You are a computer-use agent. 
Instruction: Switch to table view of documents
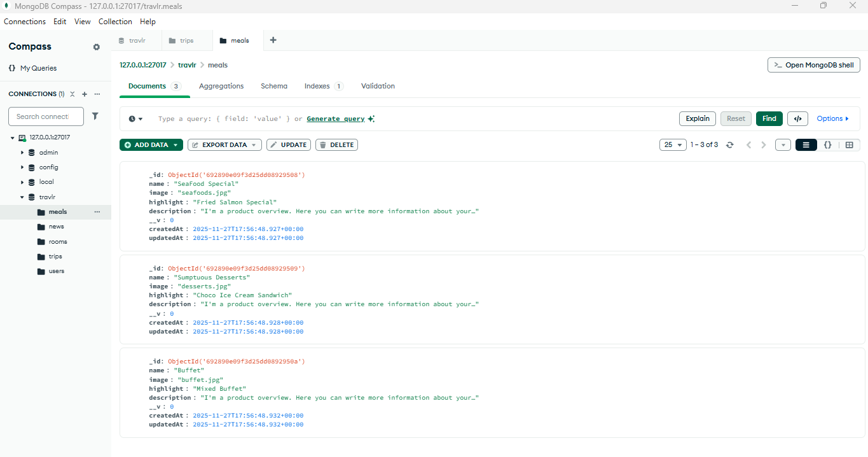[849, 145]
